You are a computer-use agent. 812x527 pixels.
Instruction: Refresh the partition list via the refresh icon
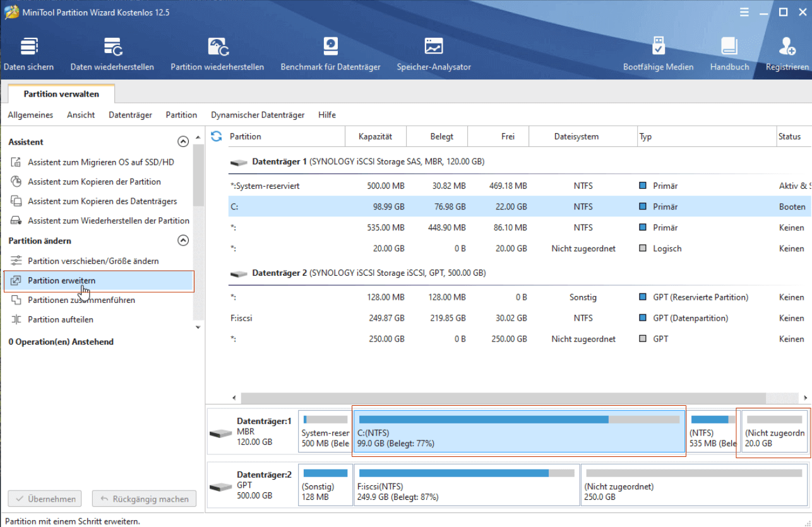217,136
